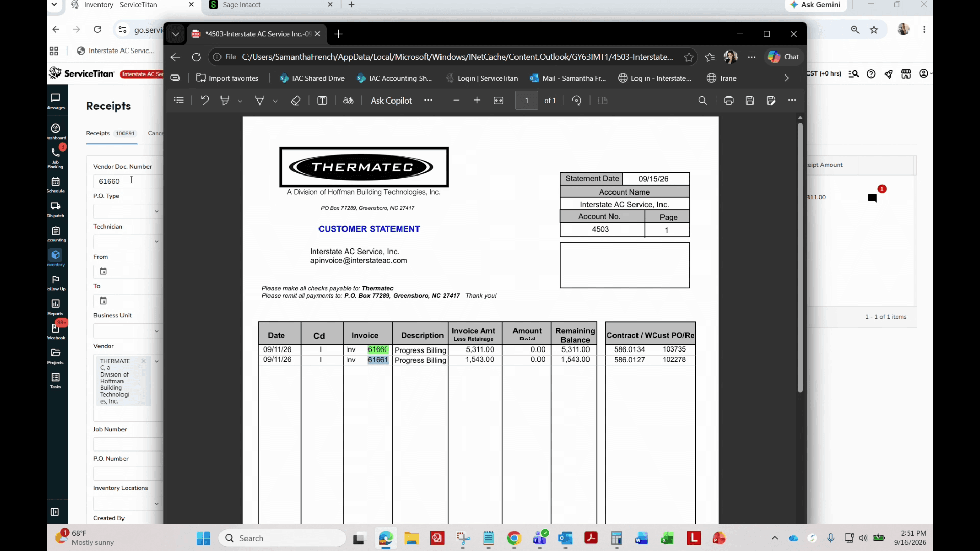Open Outlook from the taskbar
This screenshot has height=551, width=980.
565,538
